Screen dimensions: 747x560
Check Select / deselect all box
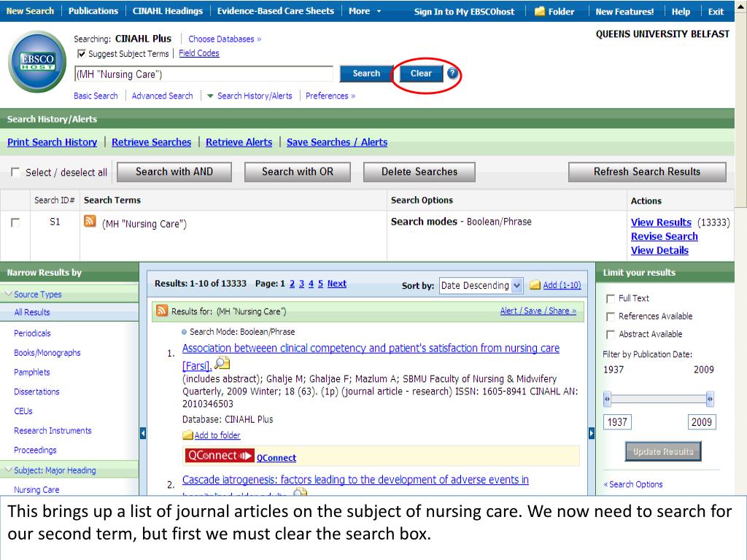(15, 172)
